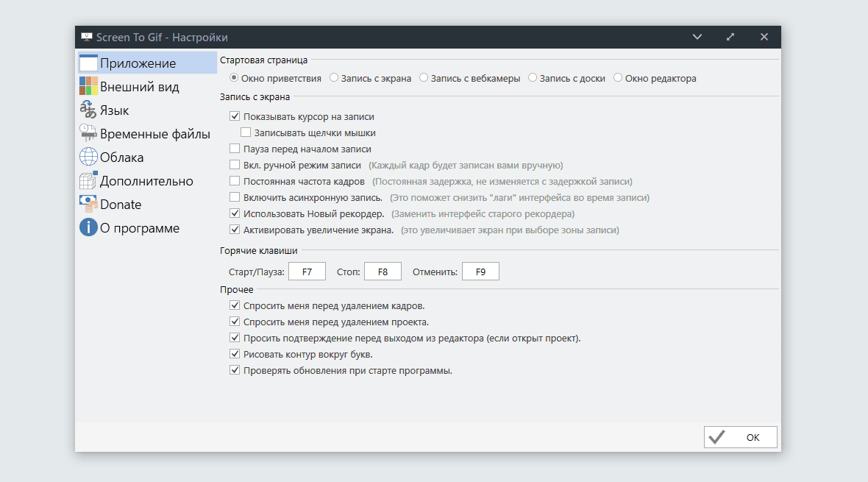Screen dimensions: 868x482
Task: Click the Отменить hotkey field F9
Action: click(x=480, y=272)
